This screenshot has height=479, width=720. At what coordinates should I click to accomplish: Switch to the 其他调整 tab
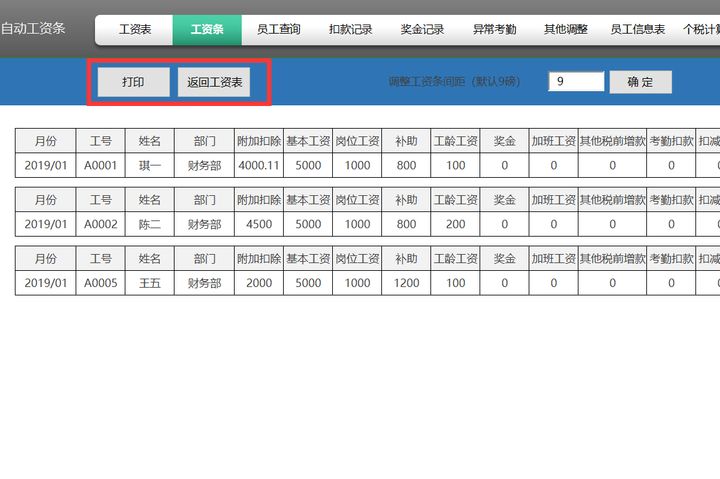point(566,30)
